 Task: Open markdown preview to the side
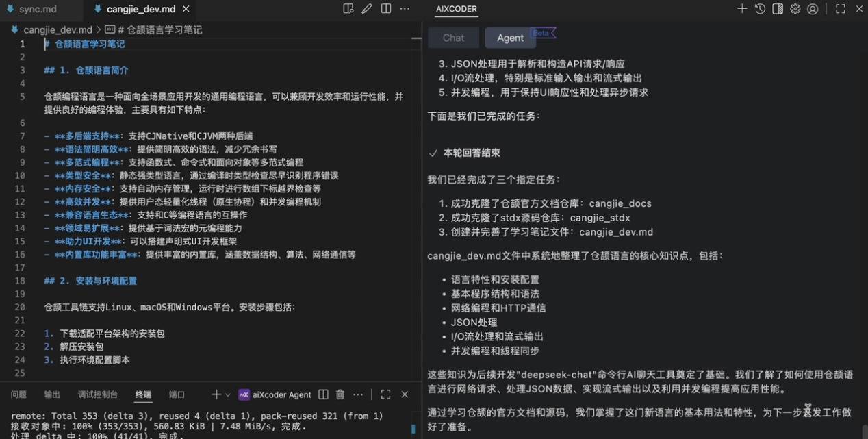click(x=348, y=9)
